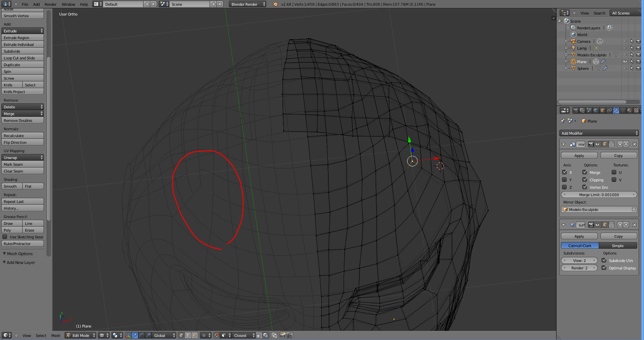
Task: Click the snap magnet icon in 3D header
Action: [217, 335]
